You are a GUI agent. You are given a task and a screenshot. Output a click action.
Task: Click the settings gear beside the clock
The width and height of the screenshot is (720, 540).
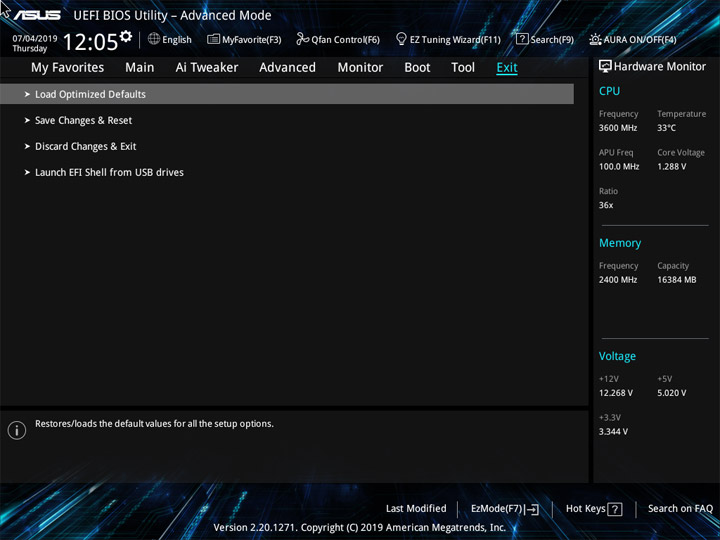pyautogui.click(x=125, y=36)
